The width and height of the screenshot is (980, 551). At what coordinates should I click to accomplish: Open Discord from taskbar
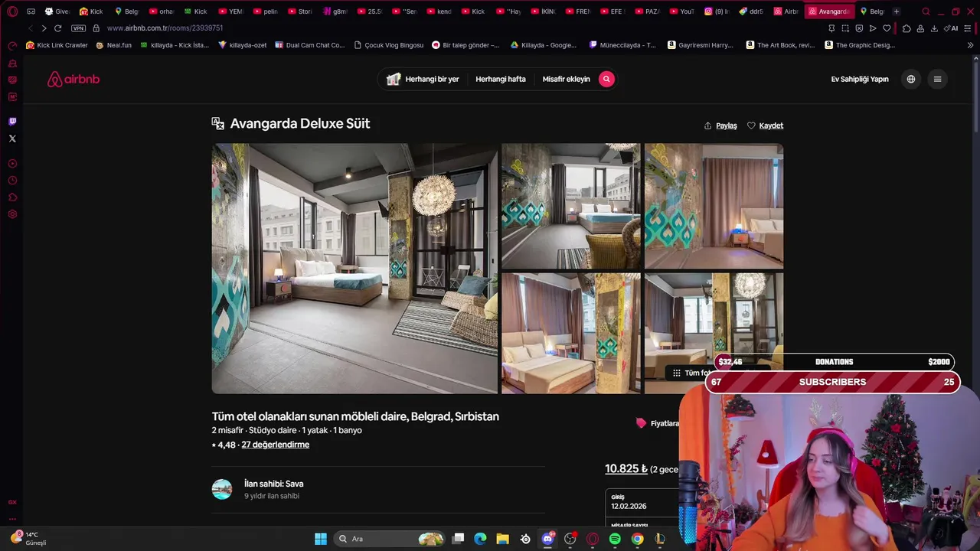(547, 539)
